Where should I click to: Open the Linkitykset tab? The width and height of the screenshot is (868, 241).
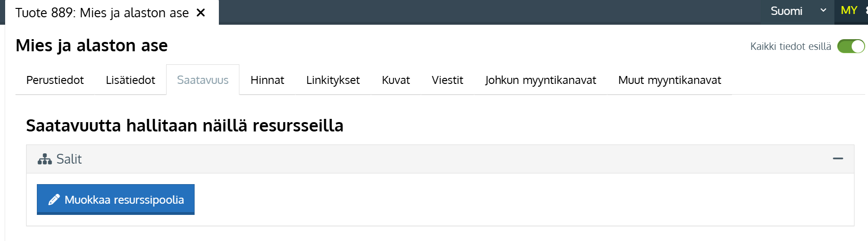click(x=333, y=80)
